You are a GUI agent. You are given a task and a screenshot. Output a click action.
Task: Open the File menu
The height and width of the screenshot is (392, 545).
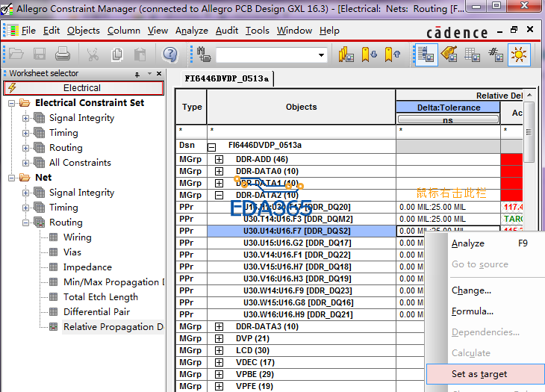28,31
